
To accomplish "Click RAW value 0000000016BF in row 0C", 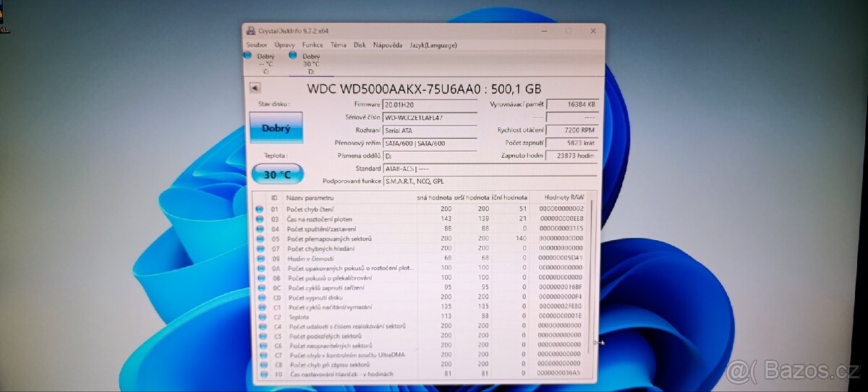I will pyautogui.click(x=560, y=287).
